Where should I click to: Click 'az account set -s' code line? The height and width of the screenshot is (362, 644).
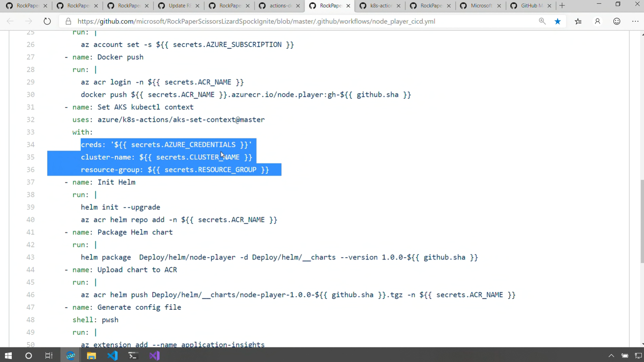187,45
